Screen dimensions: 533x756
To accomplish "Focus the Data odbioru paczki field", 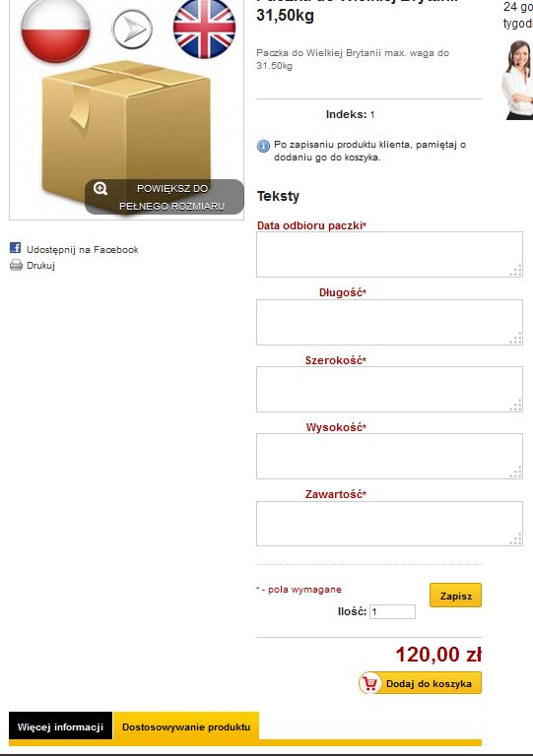I will tap(389, 255).
